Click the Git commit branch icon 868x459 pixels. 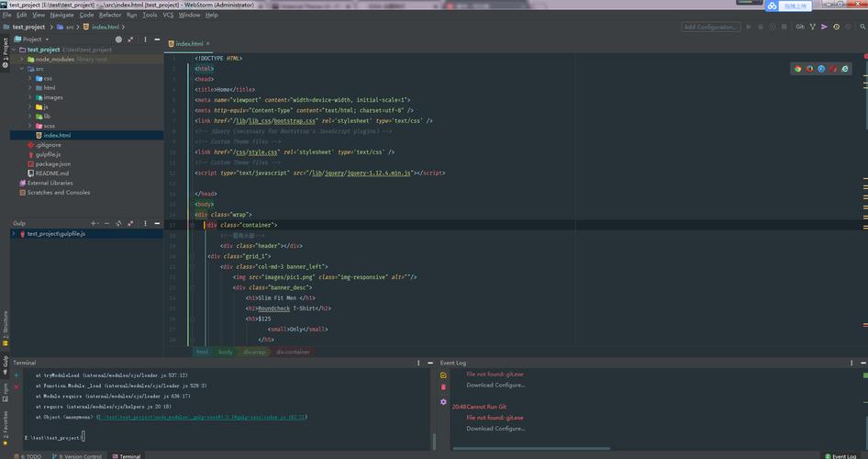coord(813,27)
